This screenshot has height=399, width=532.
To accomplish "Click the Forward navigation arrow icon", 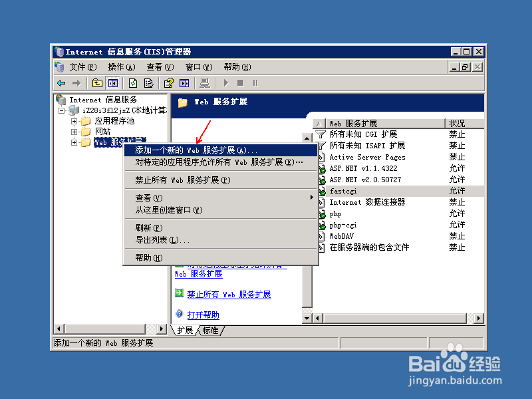I will [78, 82].
